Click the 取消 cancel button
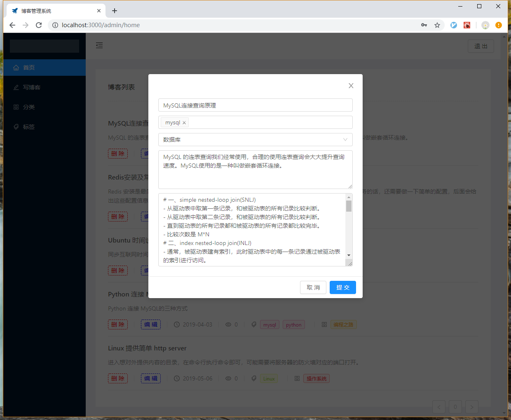 pos(313,287)
